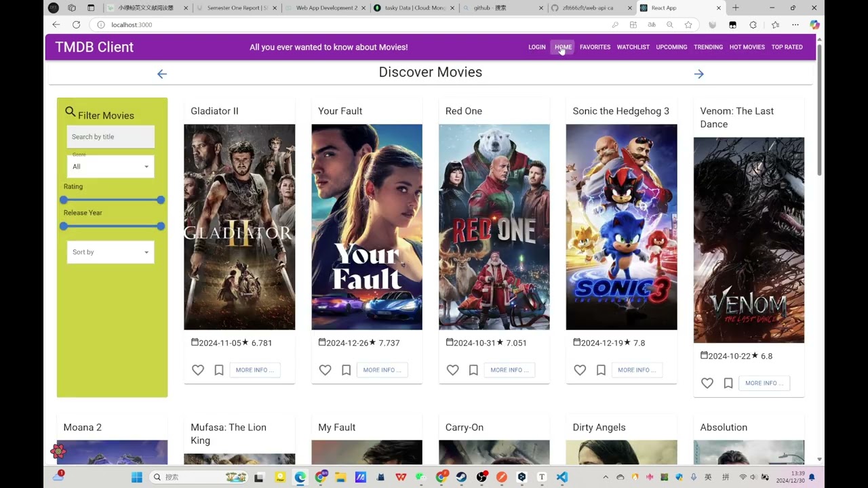Viewport: 868px width, 488px height.
Task: Click the Windows taskbar search box
Action: (x=200, y=477)
